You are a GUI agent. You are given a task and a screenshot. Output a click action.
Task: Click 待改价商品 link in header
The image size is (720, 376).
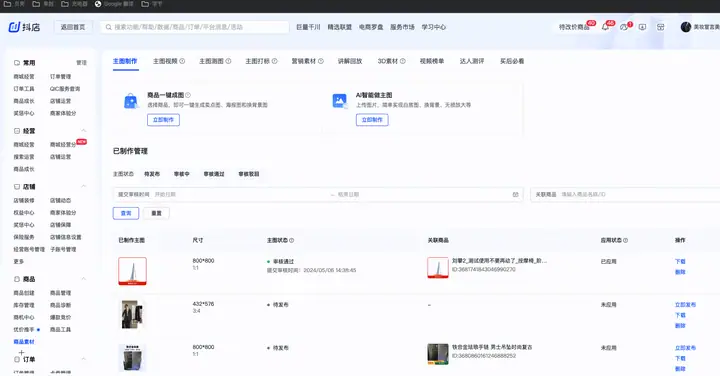coord(574,27)
